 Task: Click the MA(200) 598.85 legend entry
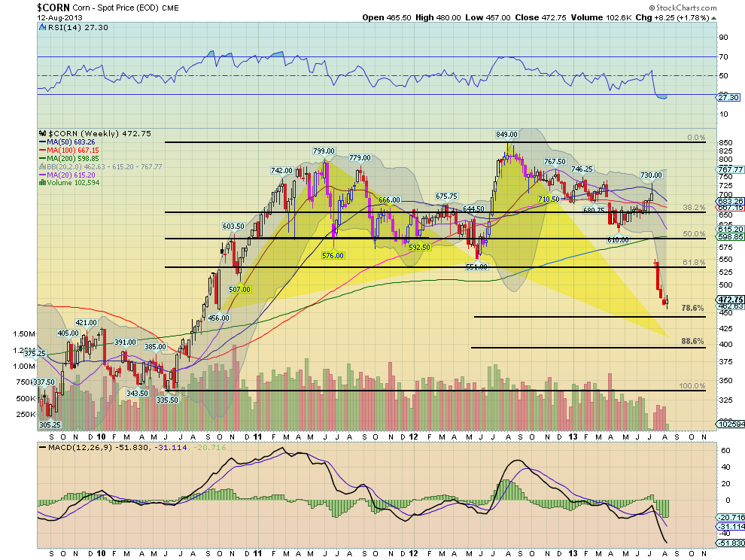click(x=69, y=158)
